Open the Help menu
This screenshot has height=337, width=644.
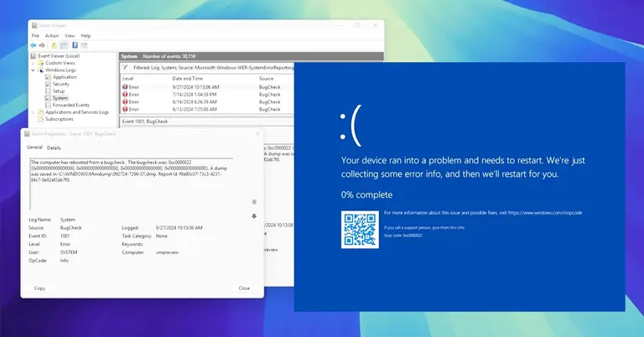pos(86,36)
